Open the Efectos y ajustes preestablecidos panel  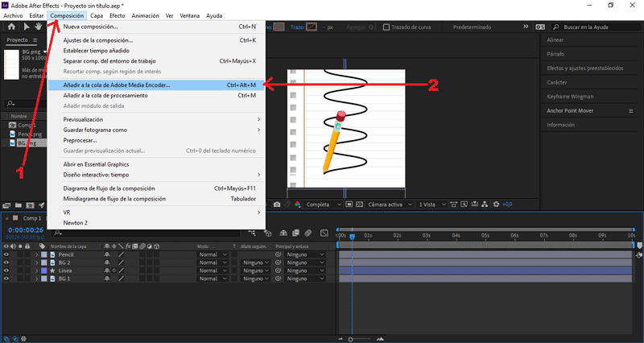(584, 68)
